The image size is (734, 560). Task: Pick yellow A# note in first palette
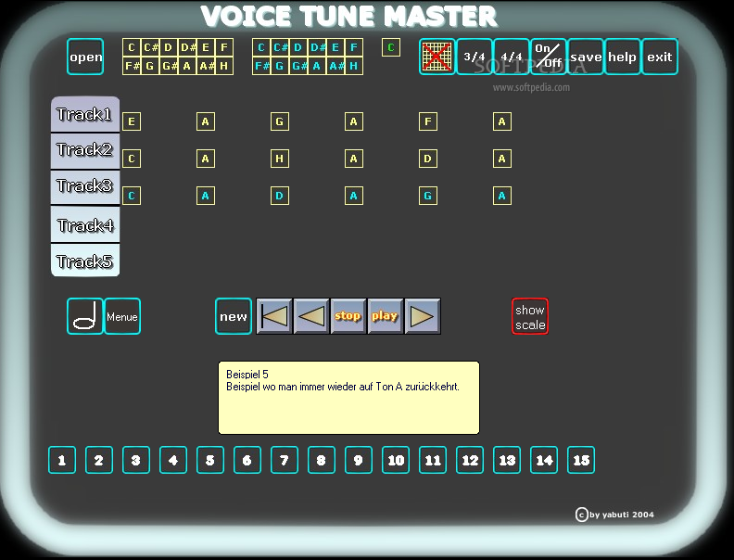point(206,66)
